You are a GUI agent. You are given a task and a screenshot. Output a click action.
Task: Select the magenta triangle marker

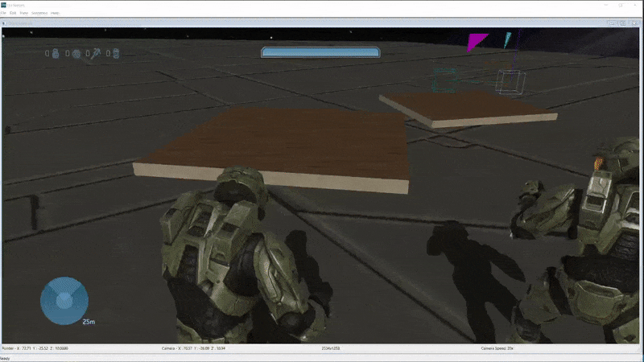(x=477, y=42)
